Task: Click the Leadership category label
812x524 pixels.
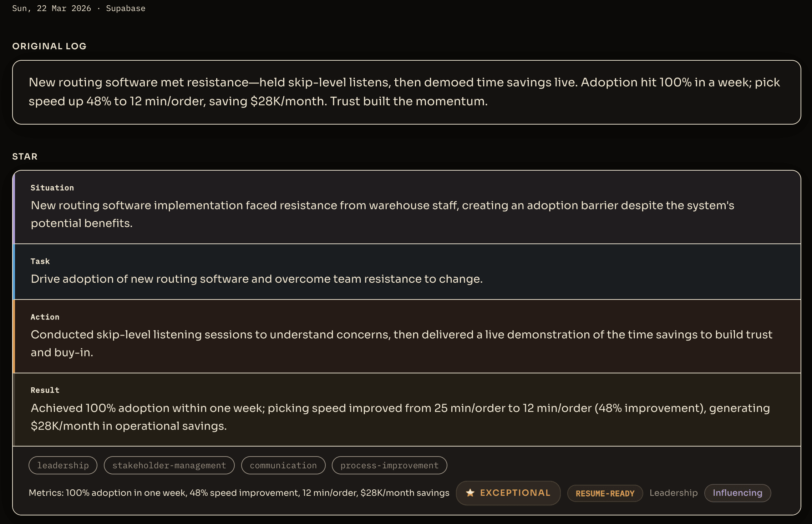Action: [x=673, y=493]
